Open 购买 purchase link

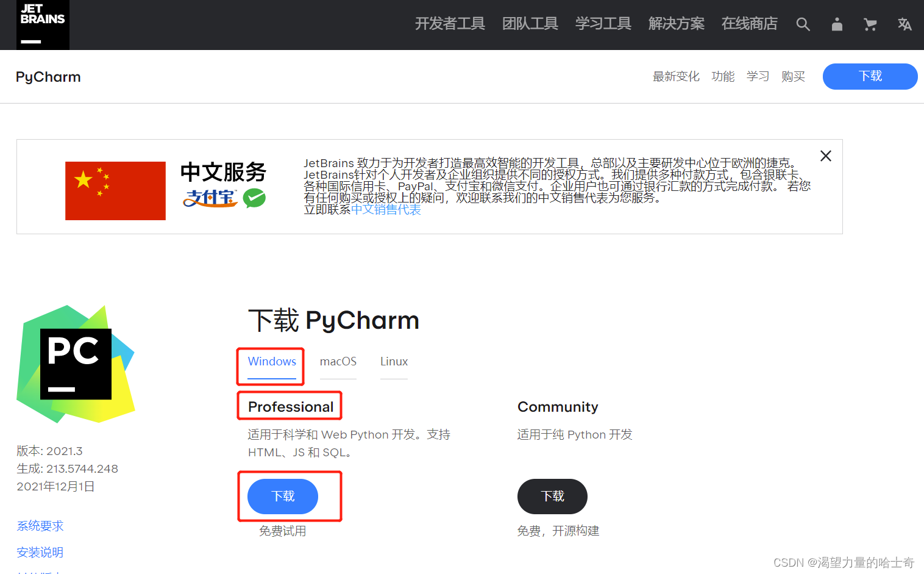pos(793,76)
